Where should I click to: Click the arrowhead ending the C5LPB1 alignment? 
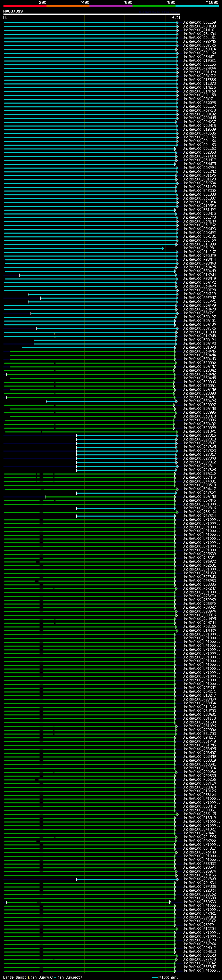(x=163, y=248)
